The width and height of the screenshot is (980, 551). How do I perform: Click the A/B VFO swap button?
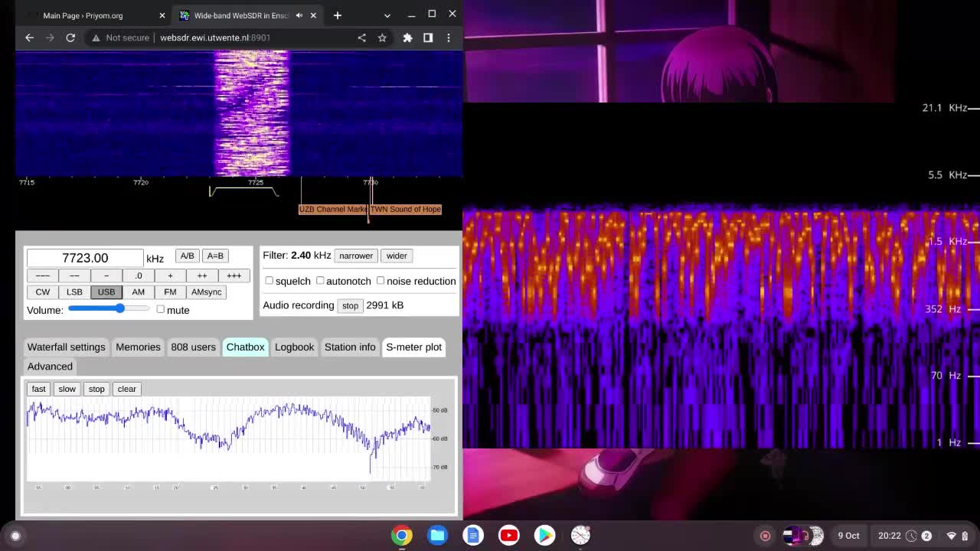187,256
